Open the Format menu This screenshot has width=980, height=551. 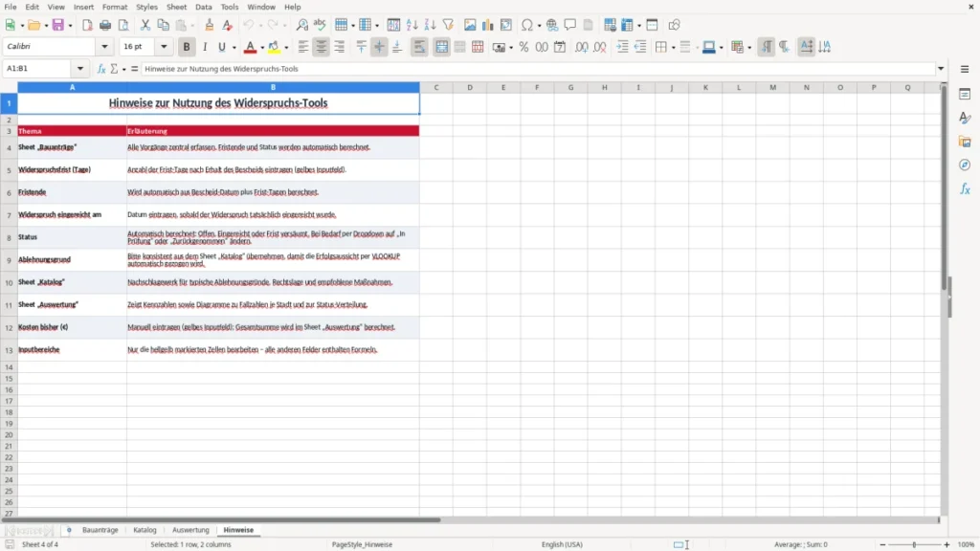point(115,7)
